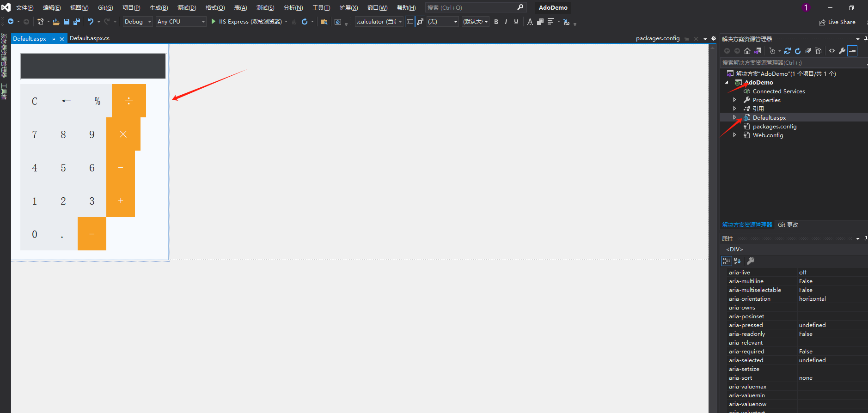The height and width of the screenshot is (413, 868).
Task: Open the 视图(V) menu
Action: 79,7
